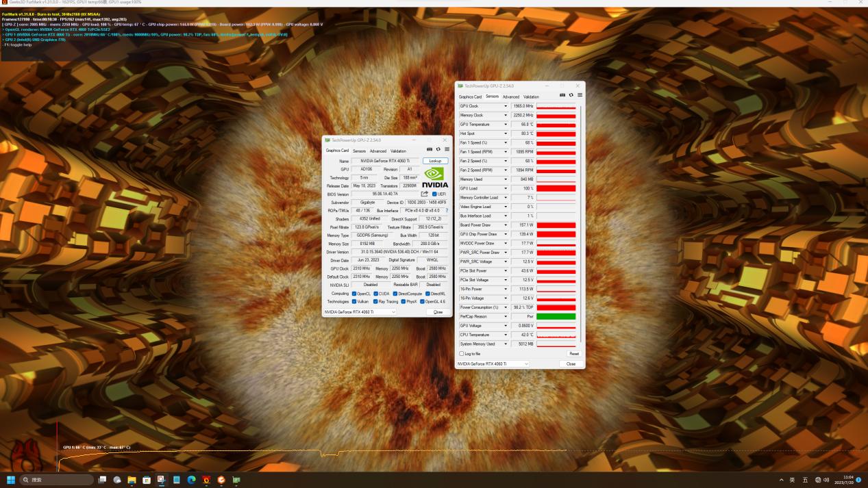Open Google Chrome from the taskbar

click(221, 480)
